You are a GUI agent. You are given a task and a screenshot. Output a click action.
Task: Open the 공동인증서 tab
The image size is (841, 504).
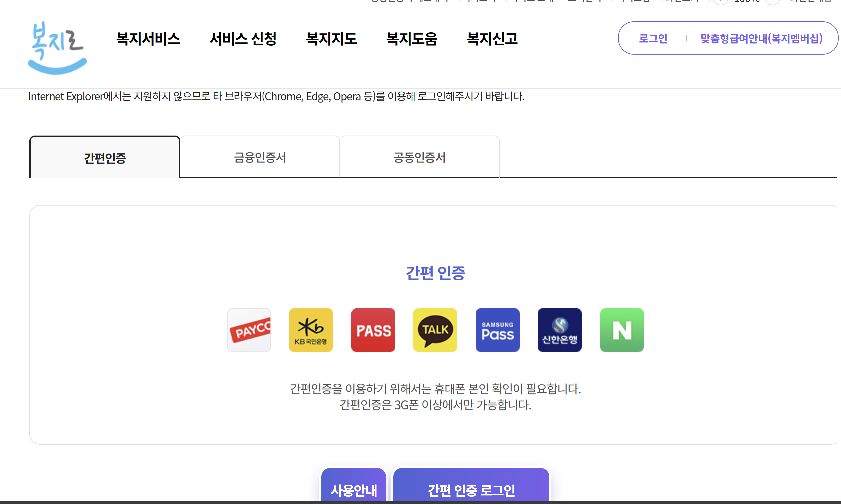[420, 157]
